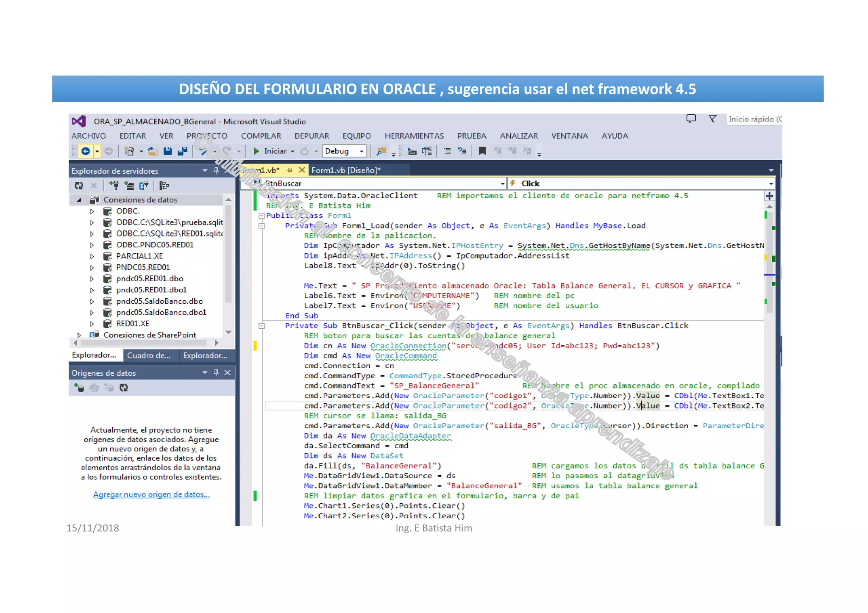Expand the Conexiones de SharePoint node
868x613 pixels.
pos(79,335)
